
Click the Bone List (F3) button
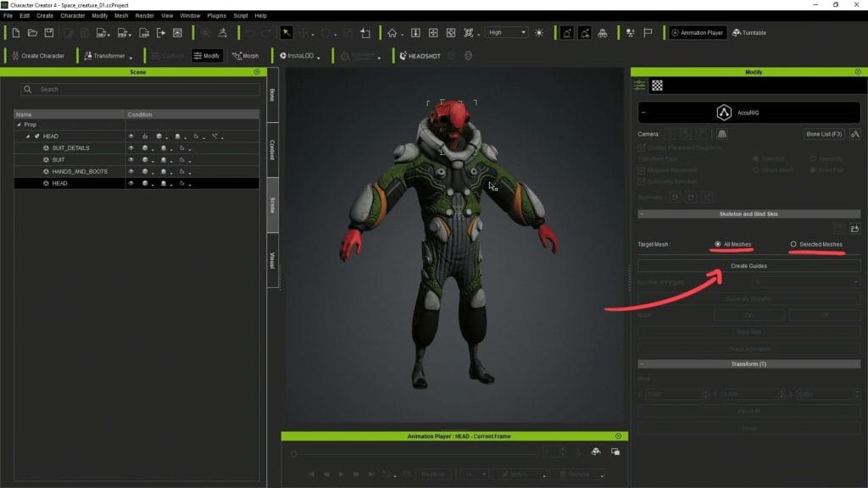click(x=824, y=134)
